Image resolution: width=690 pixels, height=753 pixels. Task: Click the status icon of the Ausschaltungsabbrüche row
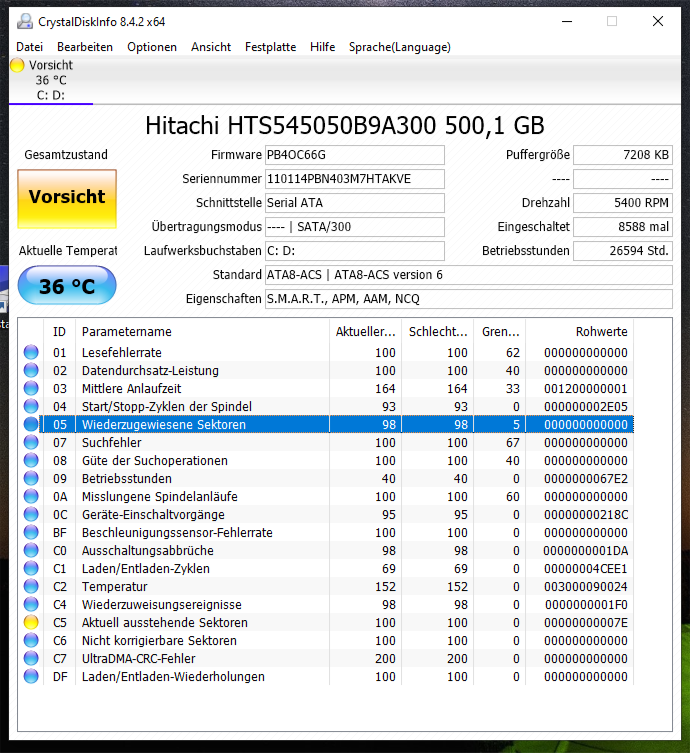31,550
